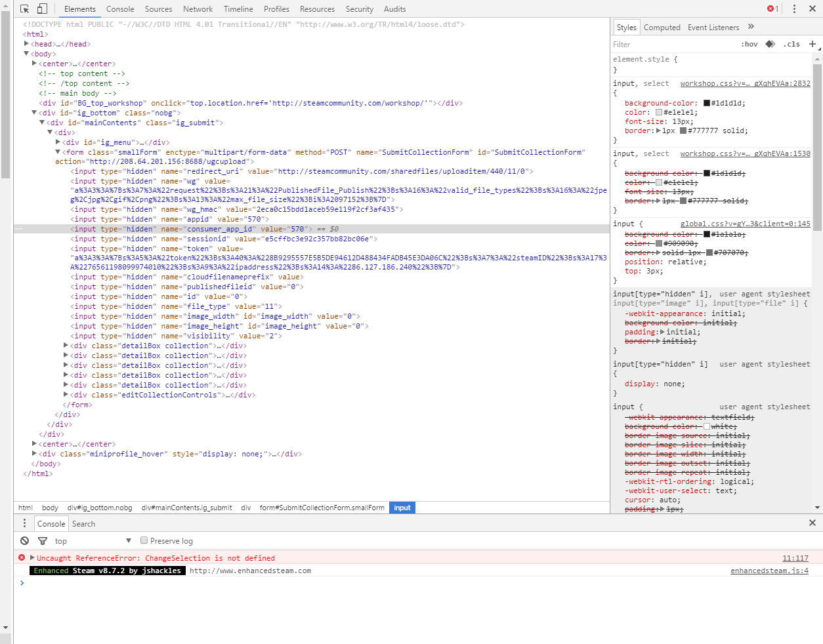Screen dimensions: 823x644
Task: Close the console drawer
Action: tap(812, 523)
